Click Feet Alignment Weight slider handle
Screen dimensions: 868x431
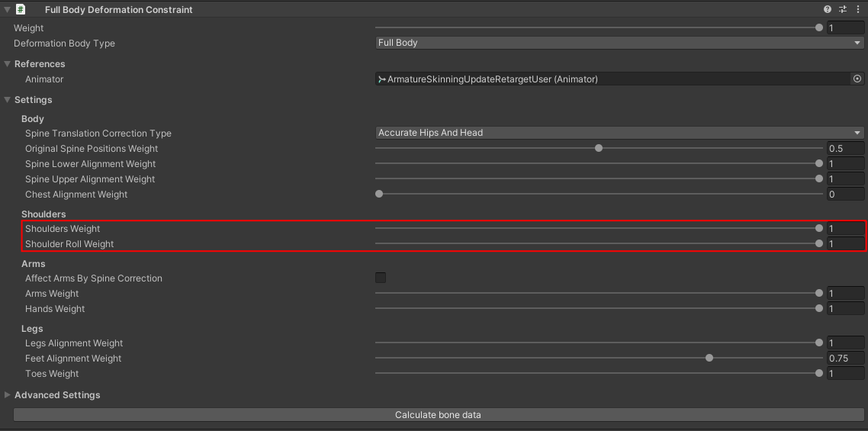click(x=709, y=359)
